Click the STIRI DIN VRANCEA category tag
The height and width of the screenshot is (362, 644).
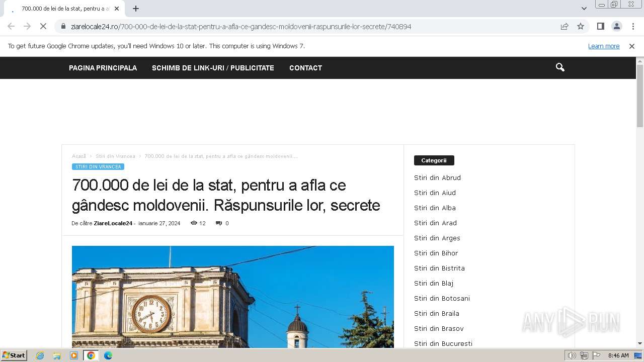click(98, 166)
